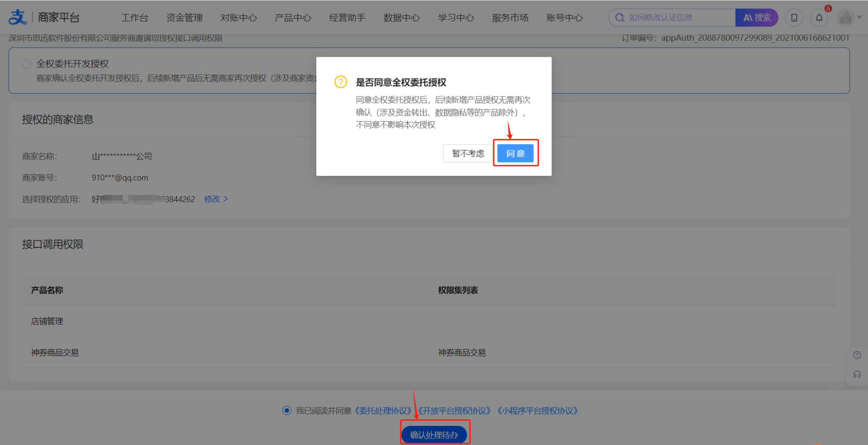Screen dimensions: 868x445
Task: Click the help question mark sidebar icon
Action: pyautogui.click(x=857, y=355)
